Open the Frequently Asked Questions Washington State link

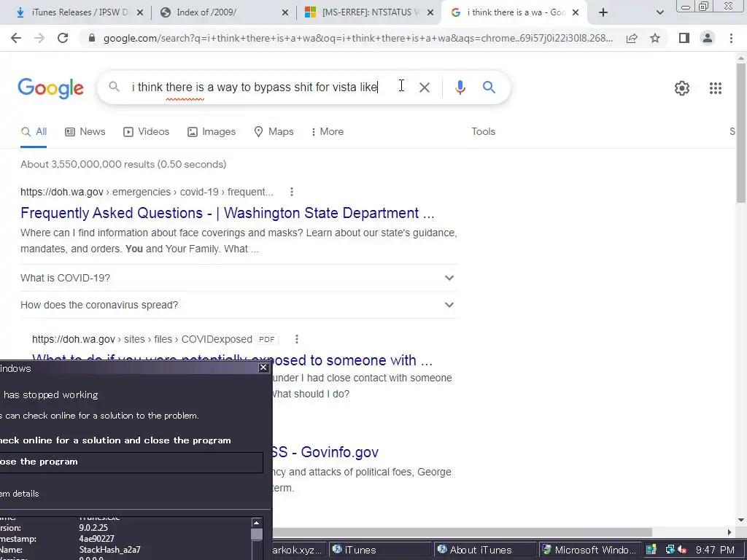[x=228, y=213]
